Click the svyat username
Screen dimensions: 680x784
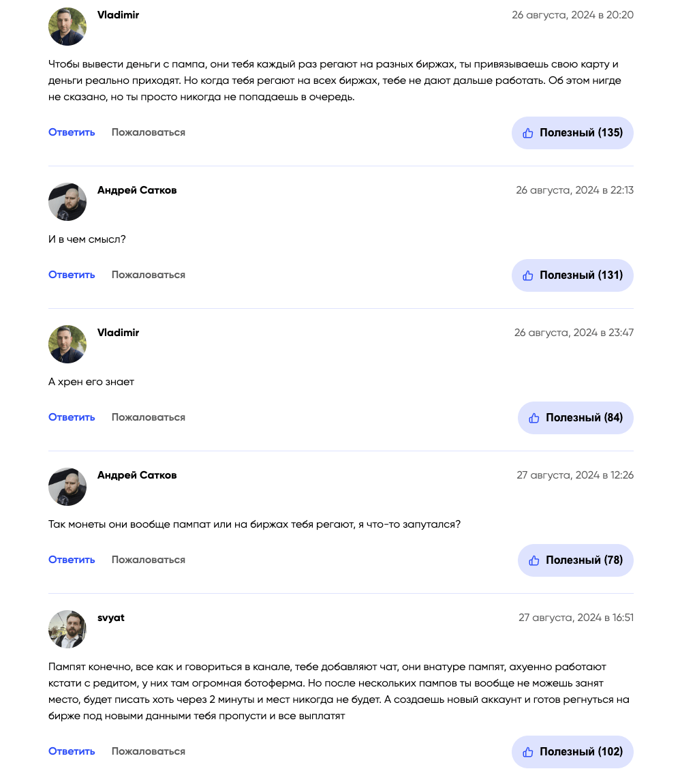coord(111,618)
